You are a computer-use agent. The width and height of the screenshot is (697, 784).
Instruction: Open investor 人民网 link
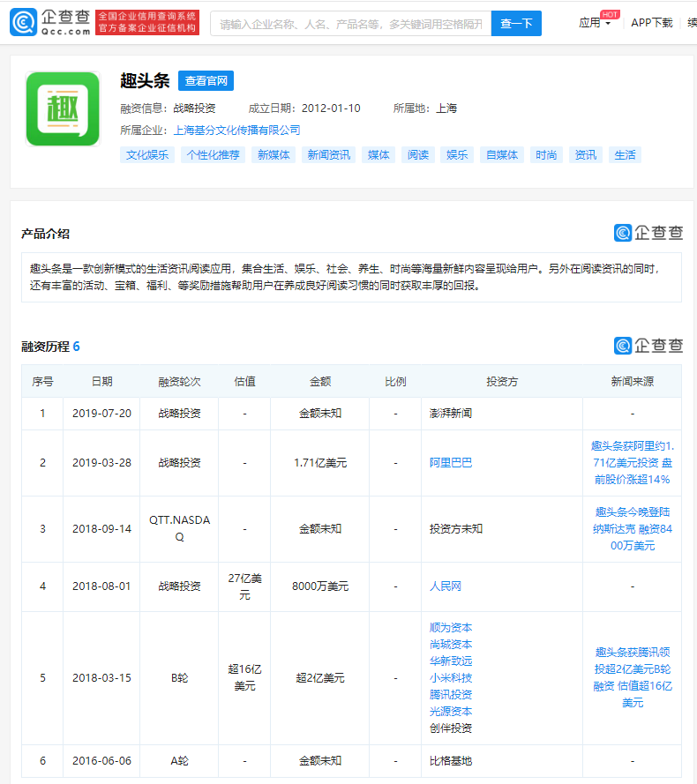pyautogui.click(x=446, y=586)
